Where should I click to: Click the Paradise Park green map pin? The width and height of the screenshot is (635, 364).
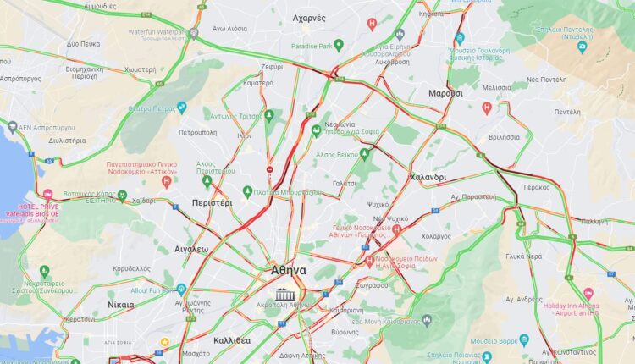click(339, 46)
